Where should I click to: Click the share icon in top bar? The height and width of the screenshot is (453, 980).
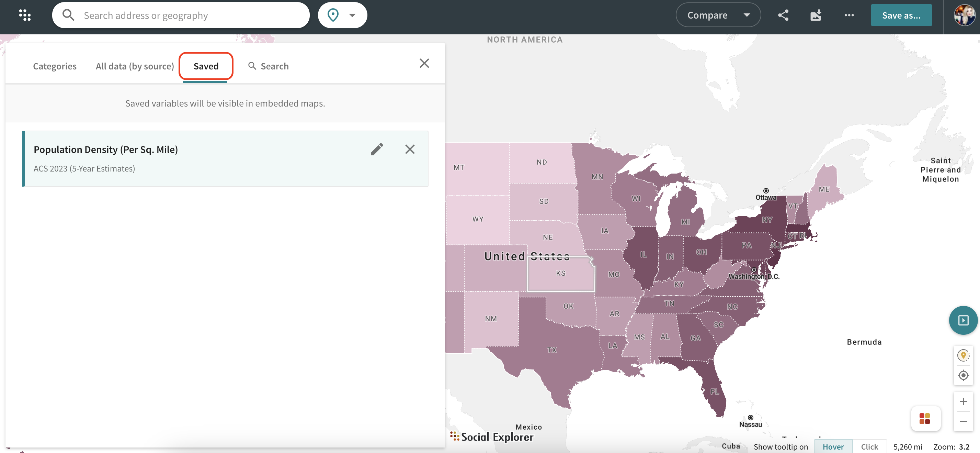[783, 15]
